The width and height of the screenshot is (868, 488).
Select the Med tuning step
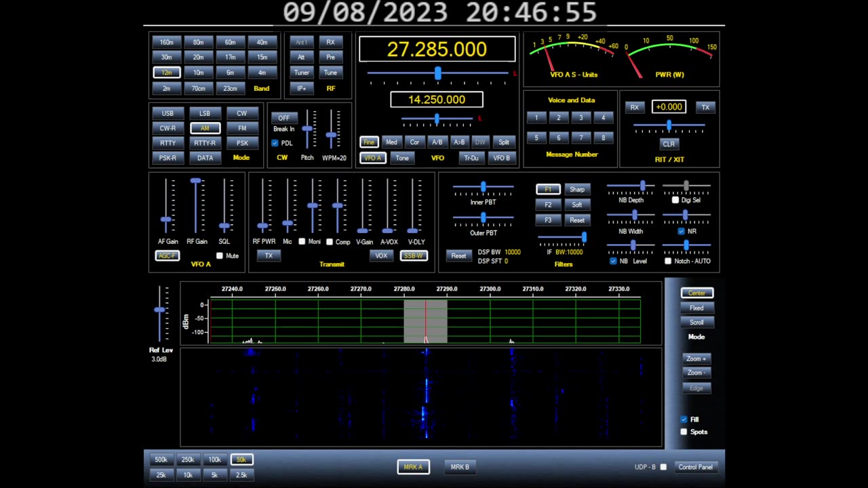click(391, 142)
